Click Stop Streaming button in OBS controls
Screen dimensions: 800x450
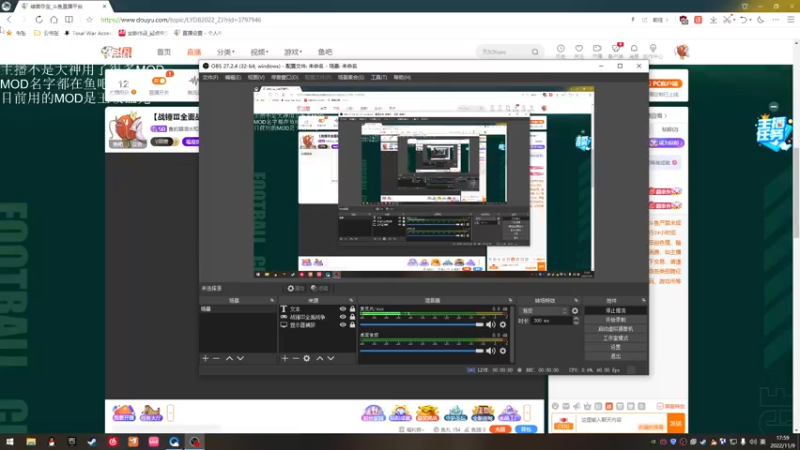coord(615,311)
